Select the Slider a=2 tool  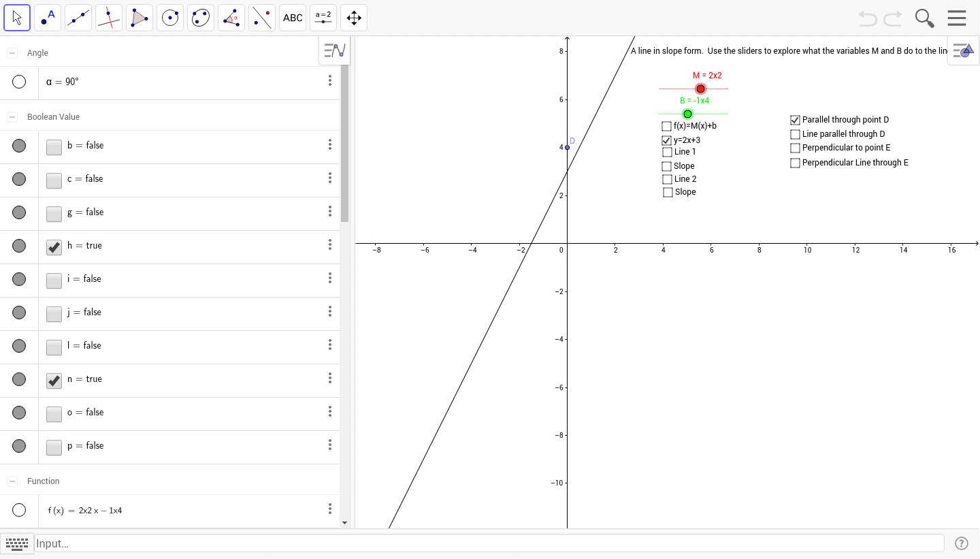click(323, 18)
